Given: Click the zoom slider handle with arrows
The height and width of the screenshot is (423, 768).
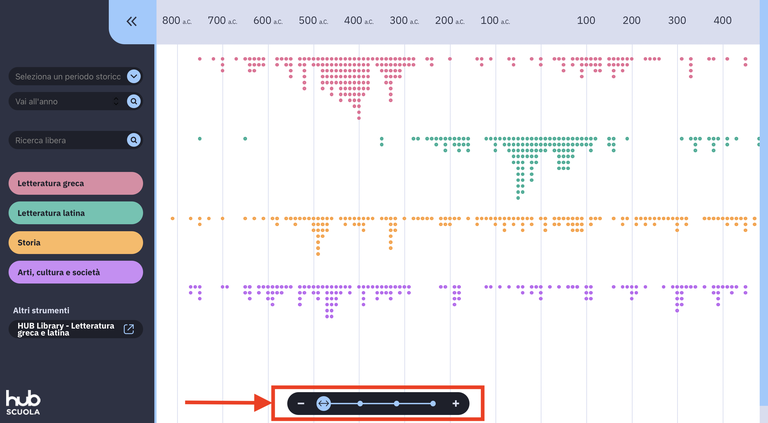Looking at the screenshot, I should click(323, 403).
